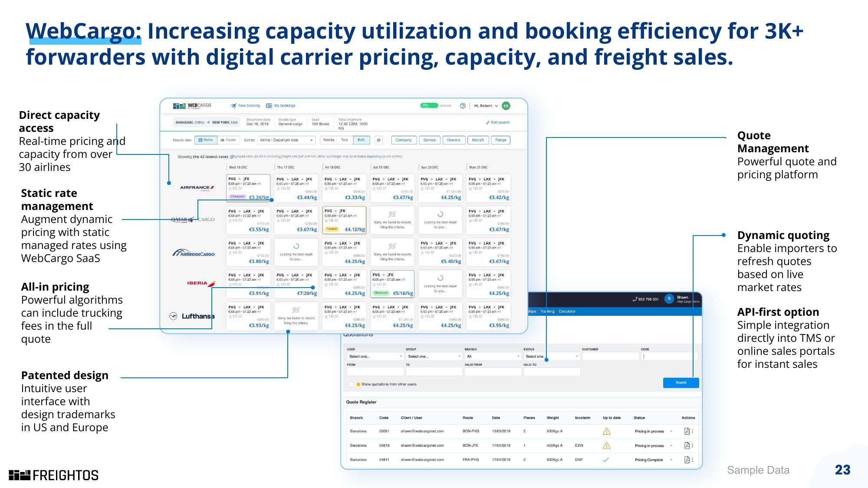Open PDF icon for quote 04819
This screenshot has height=488, width=868.
coord(687,445)
